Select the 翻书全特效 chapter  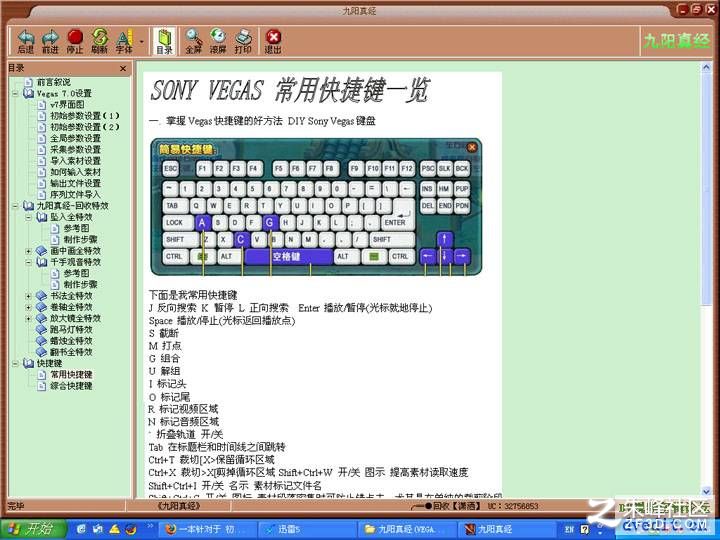coord(71,352)
